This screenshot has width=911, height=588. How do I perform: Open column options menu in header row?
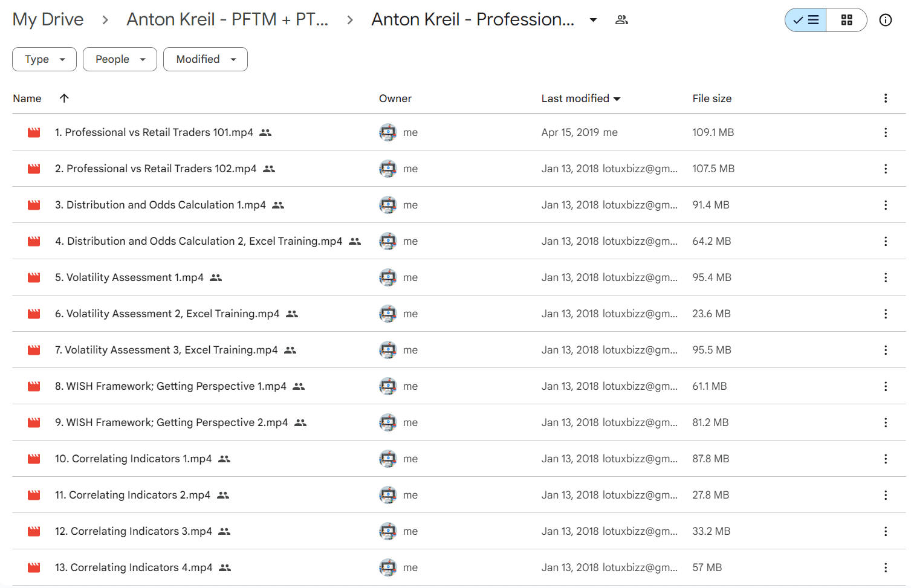tap(885, 98)
